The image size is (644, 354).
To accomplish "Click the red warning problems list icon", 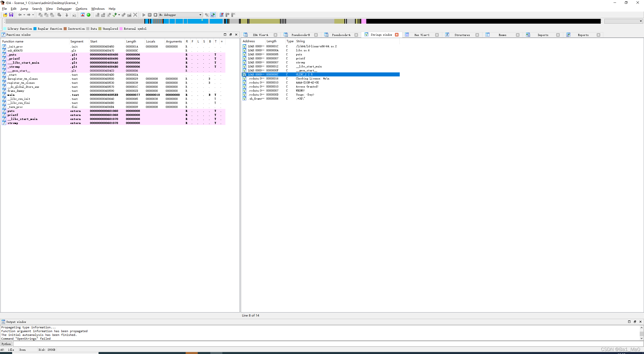I will pos(83,15).
